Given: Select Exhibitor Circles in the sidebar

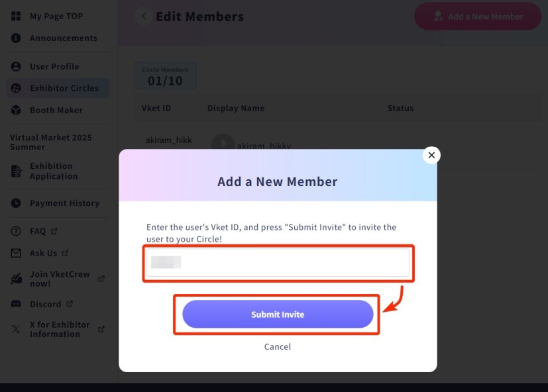Looking at the screenshot, I should click(64, 88).
